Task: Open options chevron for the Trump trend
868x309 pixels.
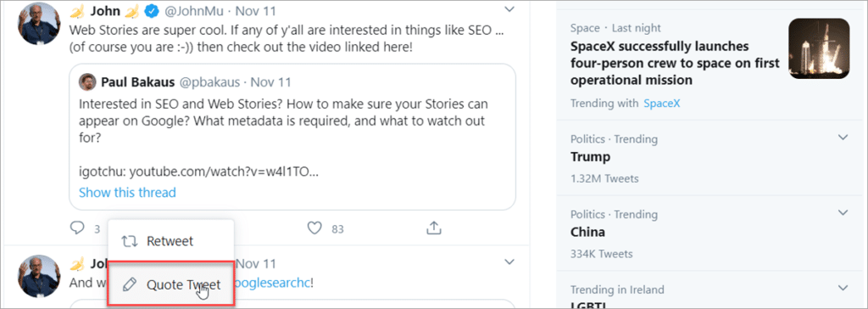Action: click(x=843, y=137)
